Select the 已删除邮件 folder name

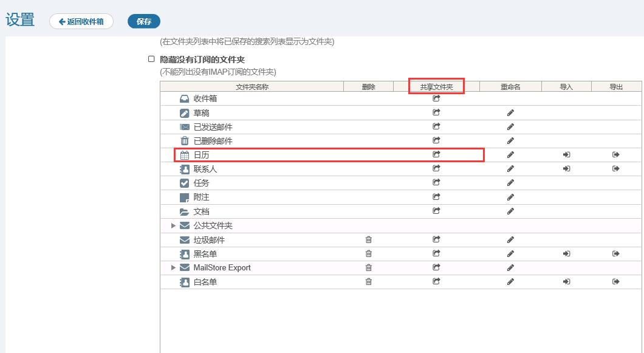[x=213, y=141]
